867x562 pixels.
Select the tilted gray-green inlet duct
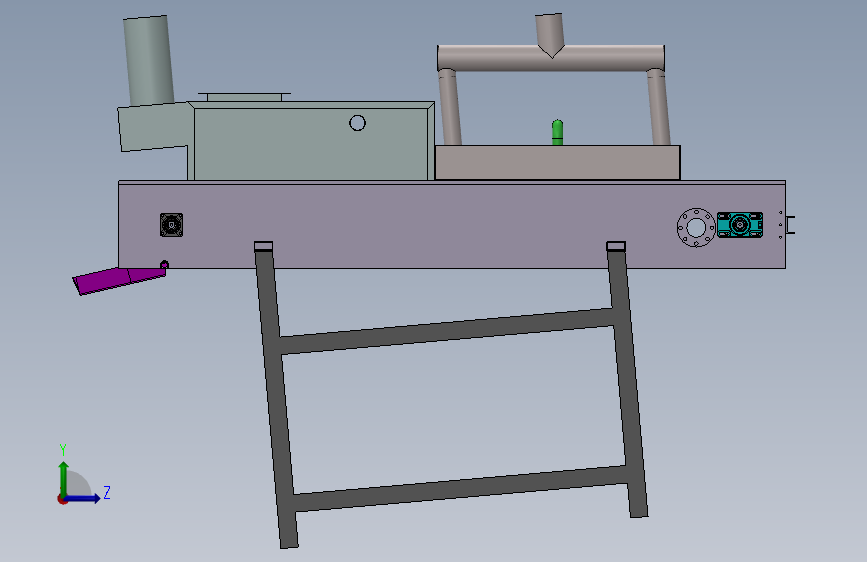click(155, 127)
